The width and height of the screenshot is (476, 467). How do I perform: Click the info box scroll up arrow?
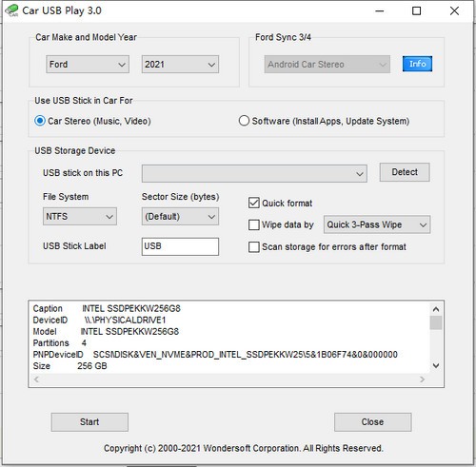pos(436,309)
